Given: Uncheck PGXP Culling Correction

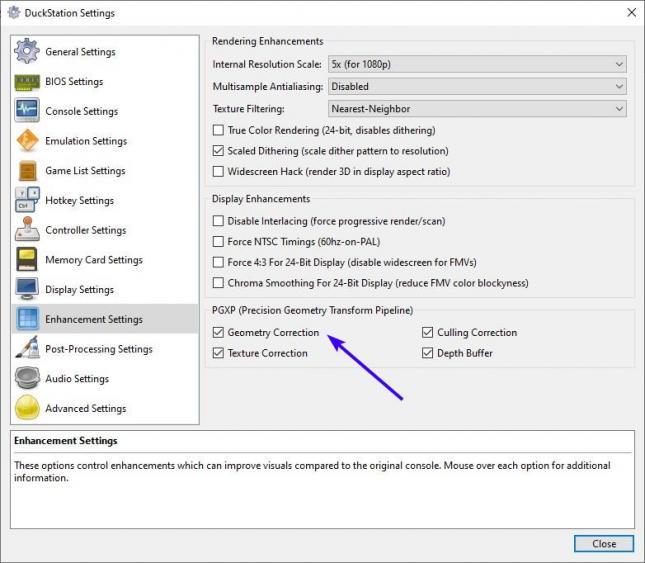Looking at the screenshot, I should tap(427, 332).
